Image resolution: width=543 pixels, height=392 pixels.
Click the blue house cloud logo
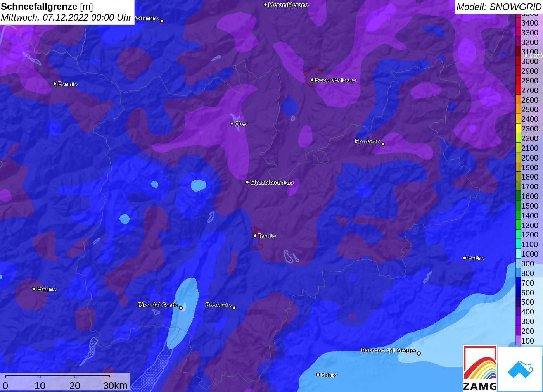pyautogui.click(x=520, y=369)
